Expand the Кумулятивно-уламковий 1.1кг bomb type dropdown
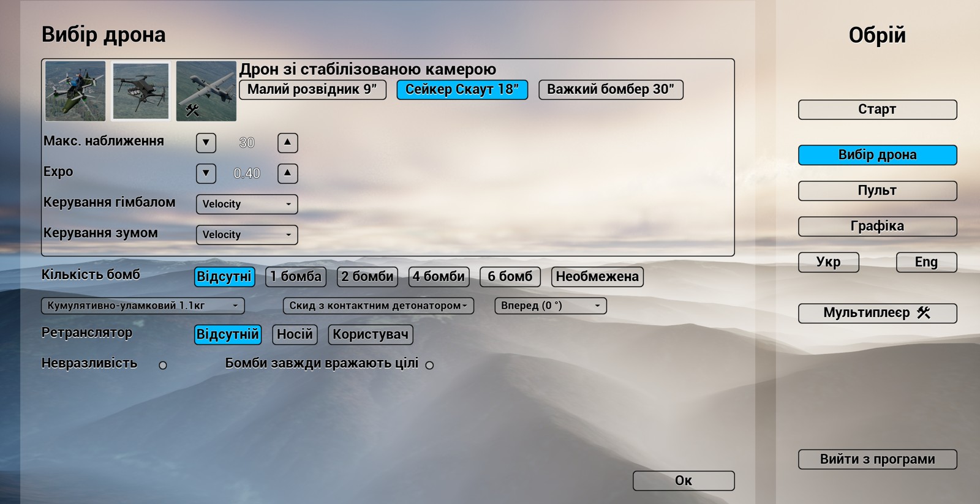Viewport: 980px width, 504px height. pyautogui.click(x=143, y=306)
